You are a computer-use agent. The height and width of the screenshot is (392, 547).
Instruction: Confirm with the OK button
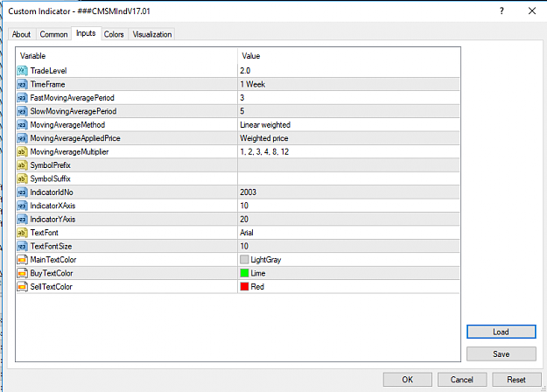coord(408,380)
